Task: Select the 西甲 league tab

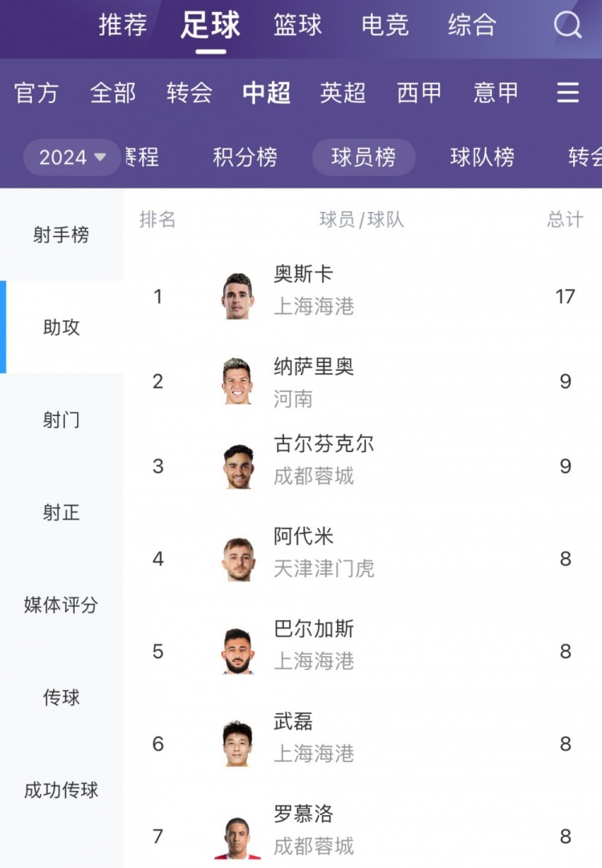Action: (x=419, y=92)
